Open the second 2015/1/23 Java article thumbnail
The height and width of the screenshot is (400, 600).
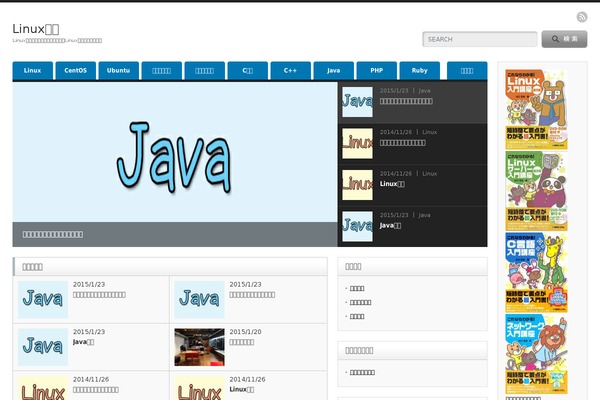(199, 299)
